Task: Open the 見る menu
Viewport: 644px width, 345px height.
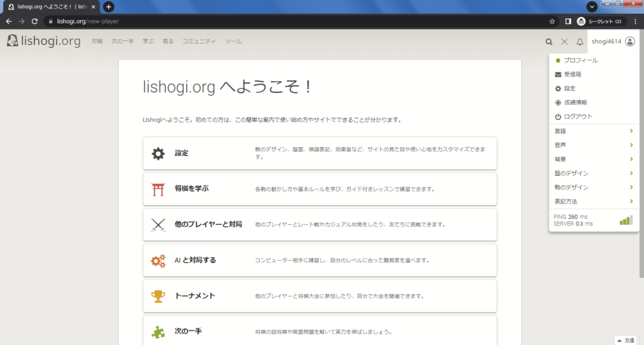Action: 168,41
